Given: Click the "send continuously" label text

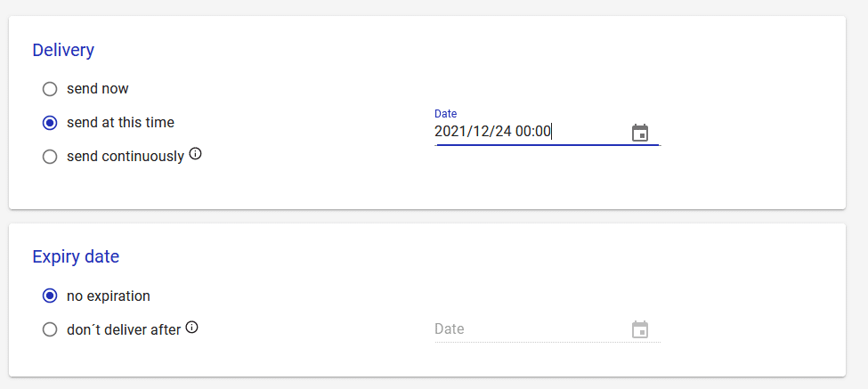Looking at the screenshot, I should (x=126, y=157).
